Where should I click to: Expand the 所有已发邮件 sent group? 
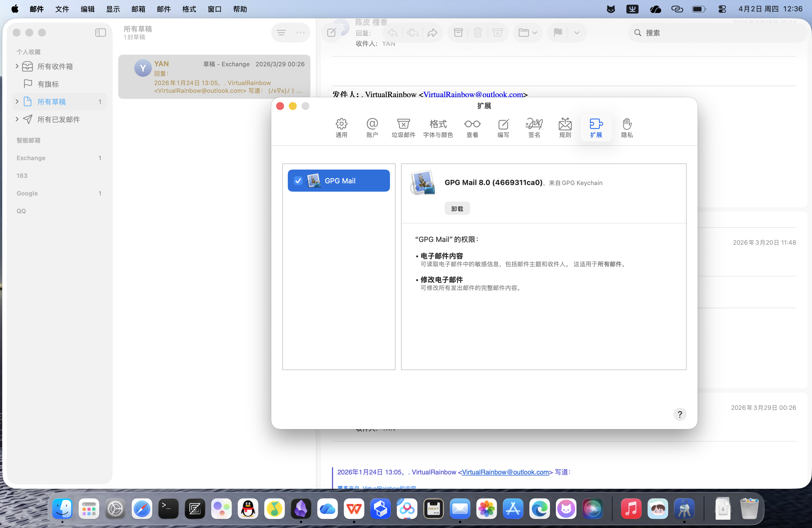point(17,119)
